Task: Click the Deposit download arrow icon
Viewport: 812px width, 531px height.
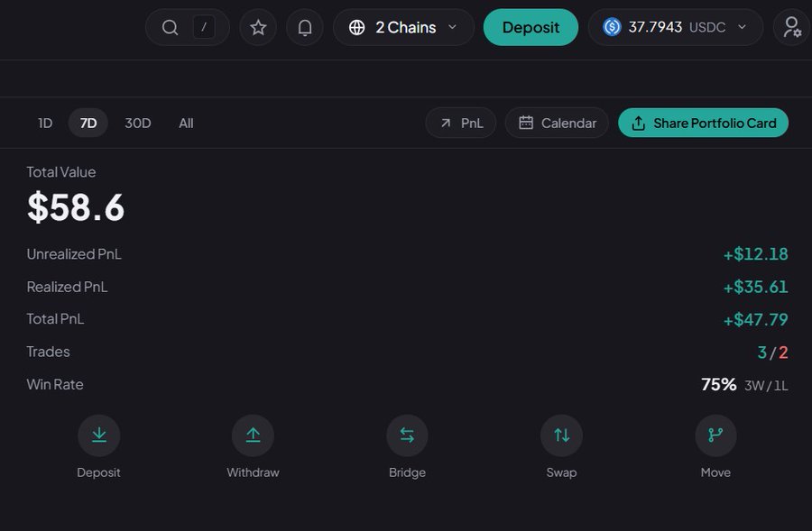Action: (x=99, y=435)
